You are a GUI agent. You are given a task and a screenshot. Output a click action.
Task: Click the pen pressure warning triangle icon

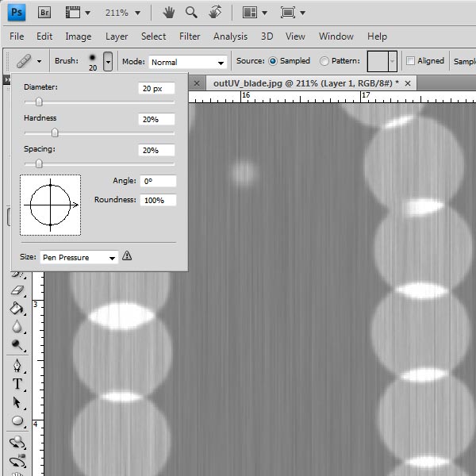pos(127,255)
